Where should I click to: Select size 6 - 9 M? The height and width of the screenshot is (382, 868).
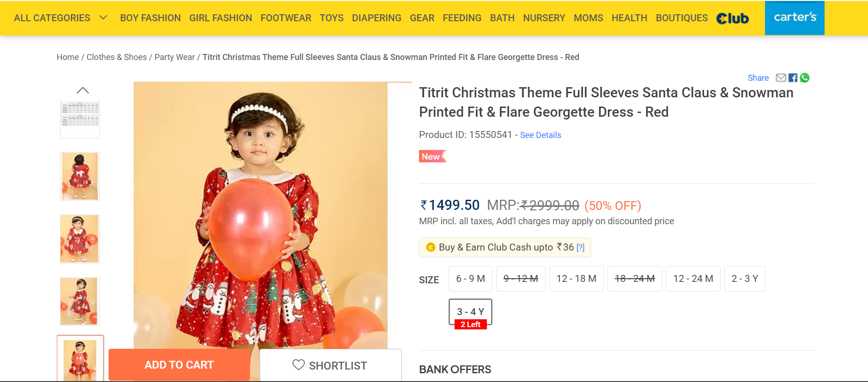point(470,279)
